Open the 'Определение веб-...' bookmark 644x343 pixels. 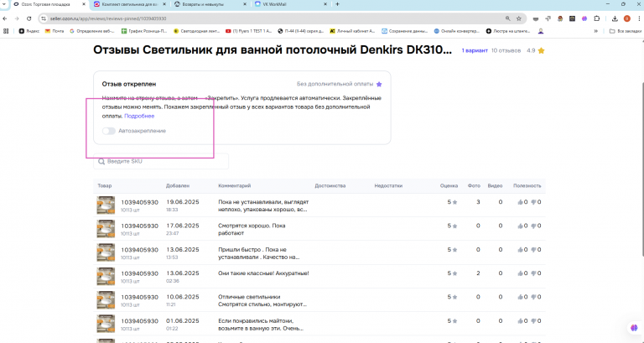pyautogui.click(x=93, y=31)
